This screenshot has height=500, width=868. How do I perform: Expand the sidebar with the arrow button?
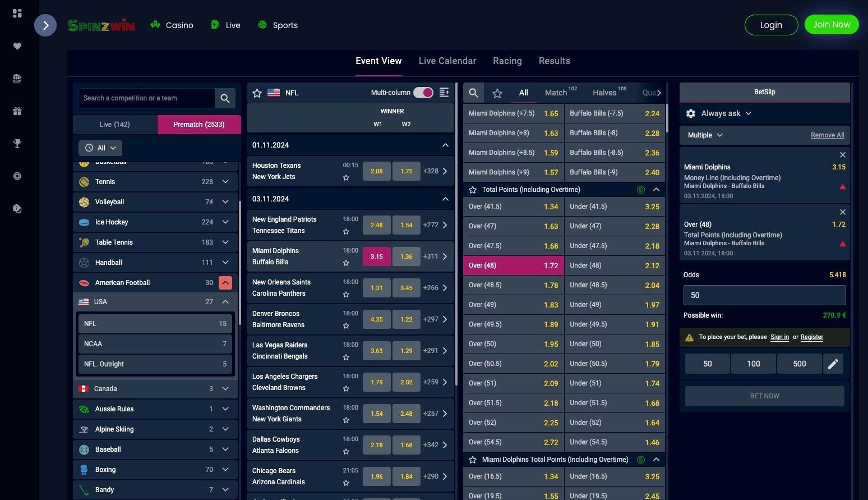(45, 25)
